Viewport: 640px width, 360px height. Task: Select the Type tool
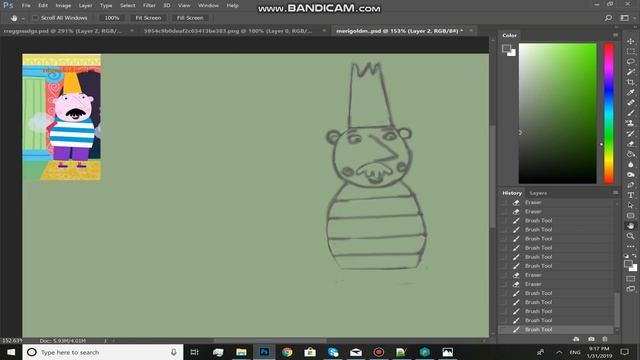click(631, 195)
